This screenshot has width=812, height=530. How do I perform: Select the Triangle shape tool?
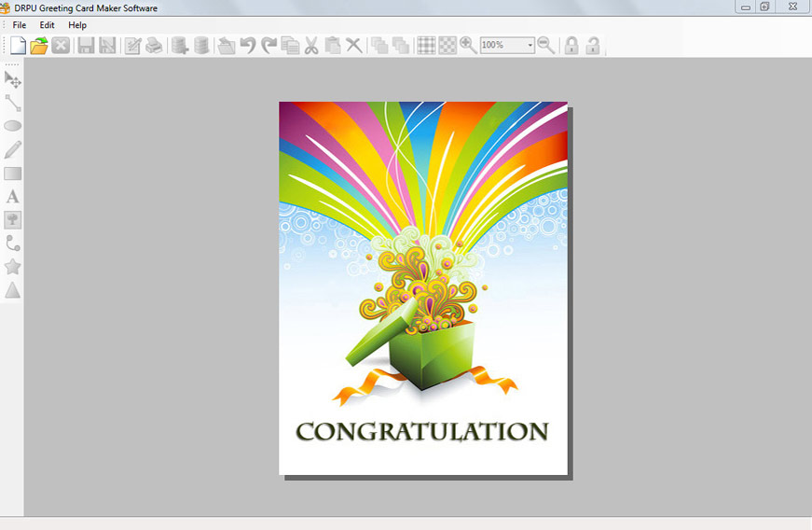click(x=12, y=290)
